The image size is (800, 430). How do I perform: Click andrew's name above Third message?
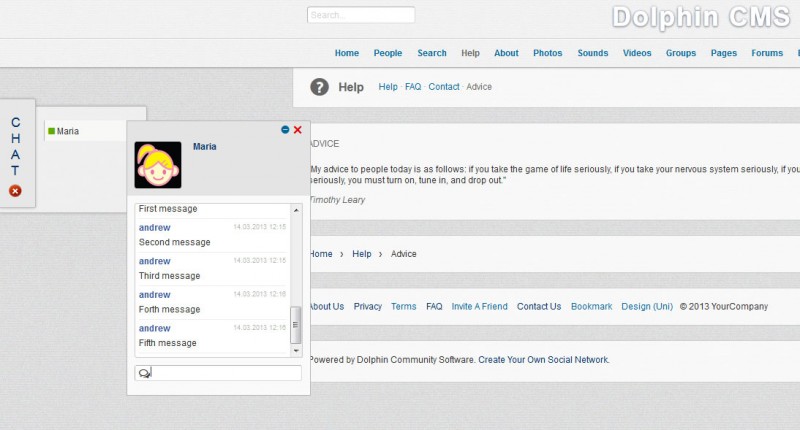click(x=155, y=261)
